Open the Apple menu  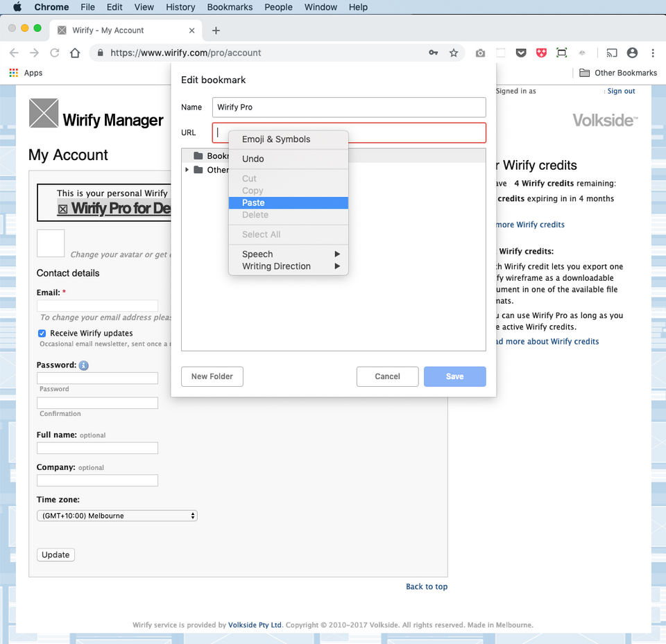click(17, 7)
